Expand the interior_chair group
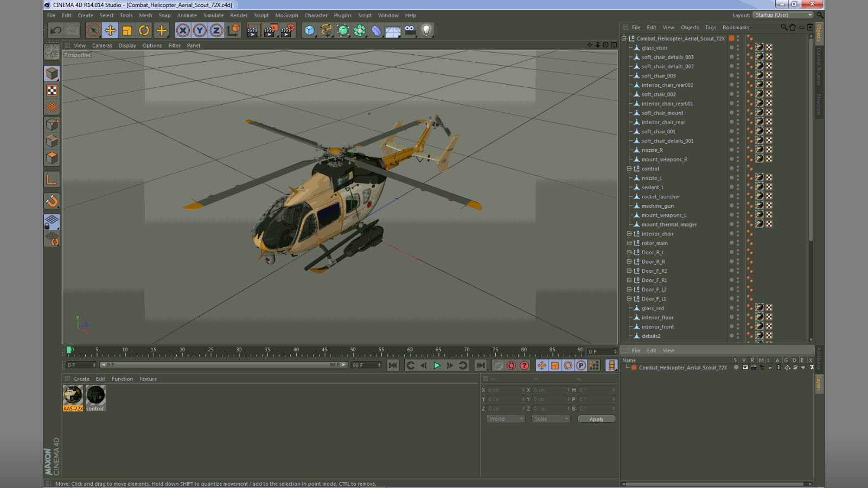The image size is (868, 488). (x=629, y=234)
